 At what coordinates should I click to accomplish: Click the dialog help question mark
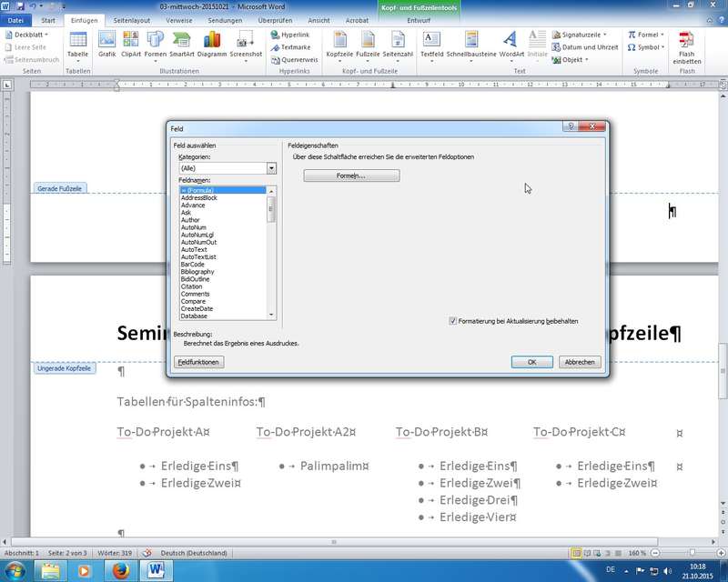[571, 128]
